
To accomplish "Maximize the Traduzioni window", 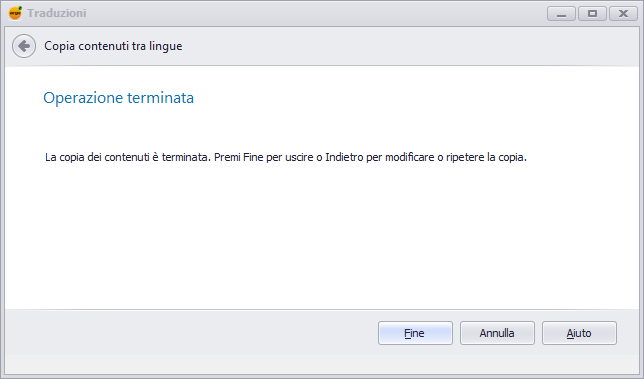I will (592, 14).
